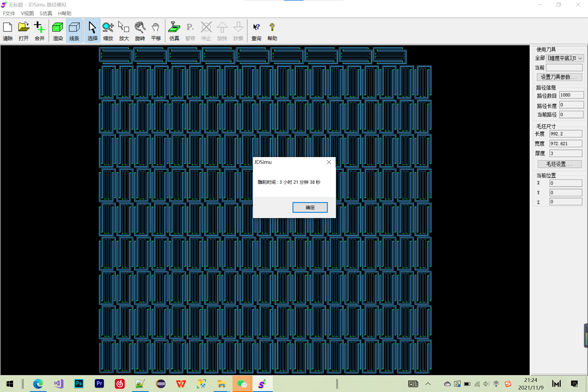Open the V视图 menu
The image size is (588, 392).
[x=27, y=13]
